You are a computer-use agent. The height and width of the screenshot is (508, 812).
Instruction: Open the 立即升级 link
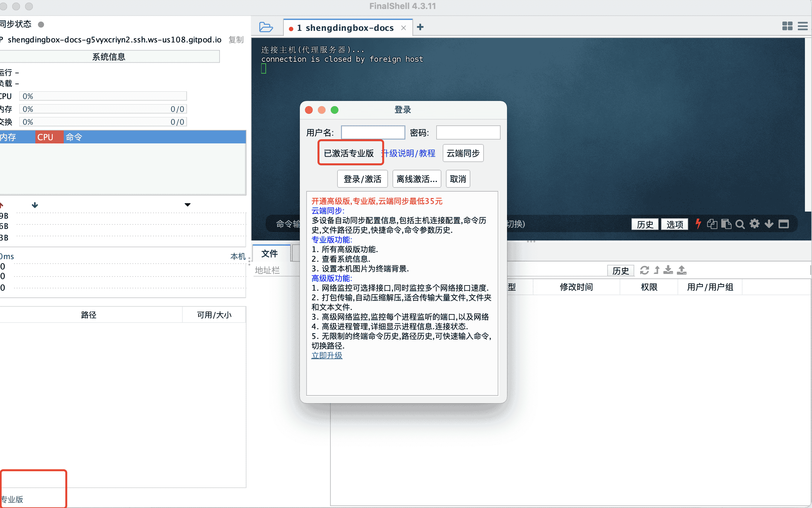click(327, 356)
